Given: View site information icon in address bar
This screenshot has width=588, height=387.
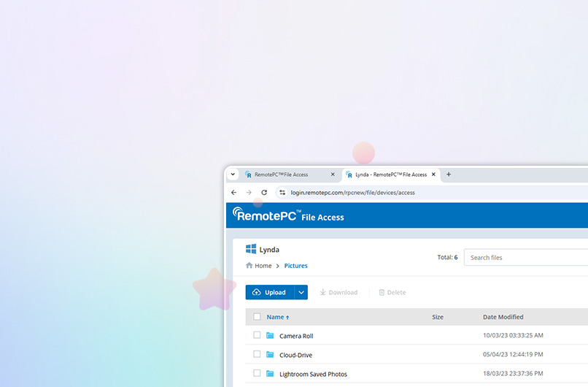Looking at the screenshot, I should pyautogui.click(x=282, y=193).
